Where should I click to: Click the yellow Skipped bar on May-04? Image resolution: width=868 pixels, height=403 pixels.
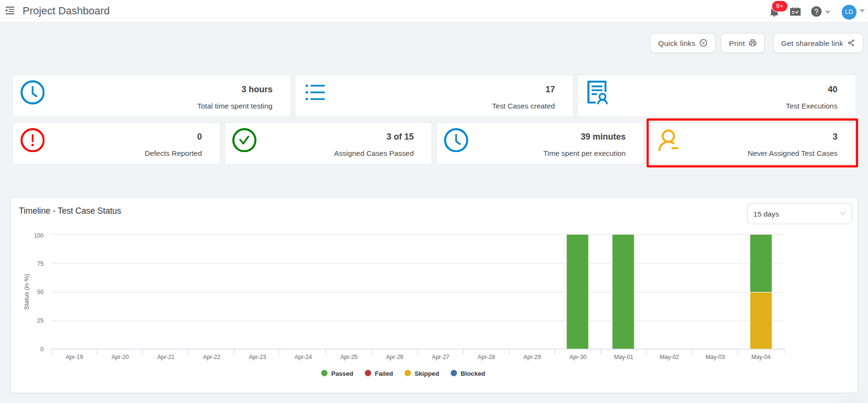(761, 320)
